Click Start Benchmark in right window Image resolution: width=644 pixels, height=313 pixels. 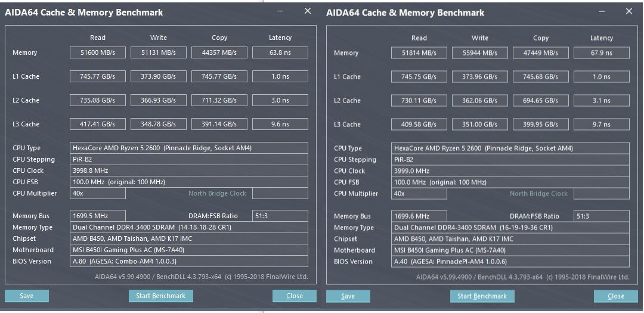[x=482, y=296]
